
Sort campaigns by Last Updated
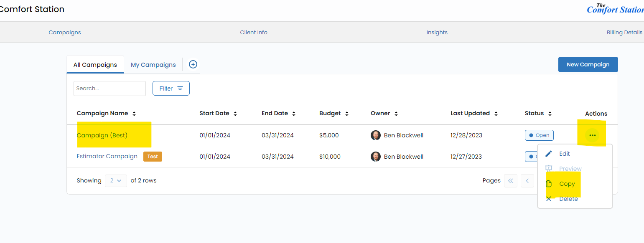pos(496,114)
